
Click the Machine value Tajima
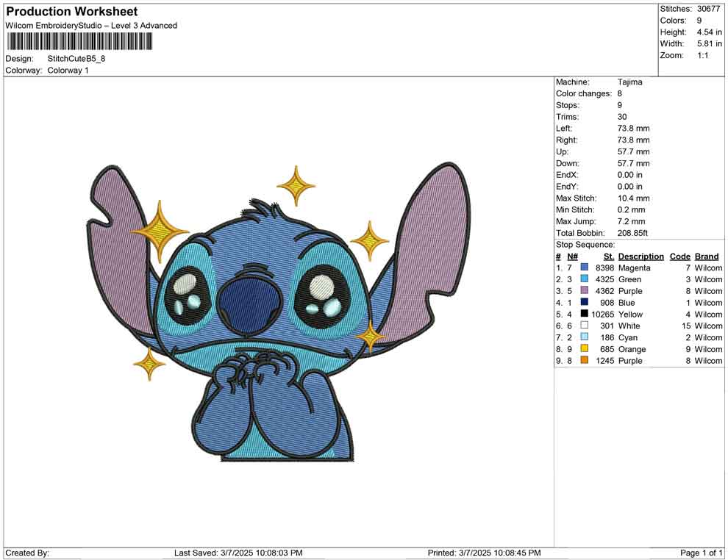point(629,82)
